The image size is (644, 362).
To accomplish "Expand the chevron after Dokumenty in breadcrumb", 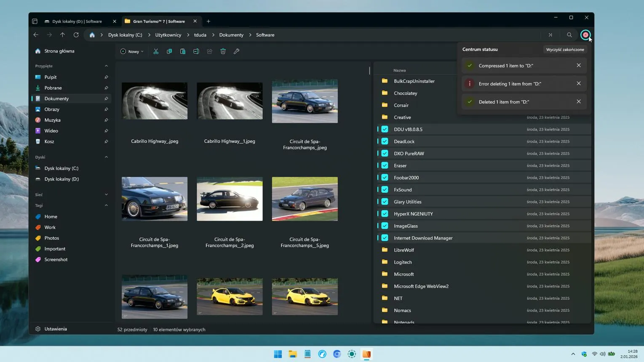I will [x=250, y=35].
